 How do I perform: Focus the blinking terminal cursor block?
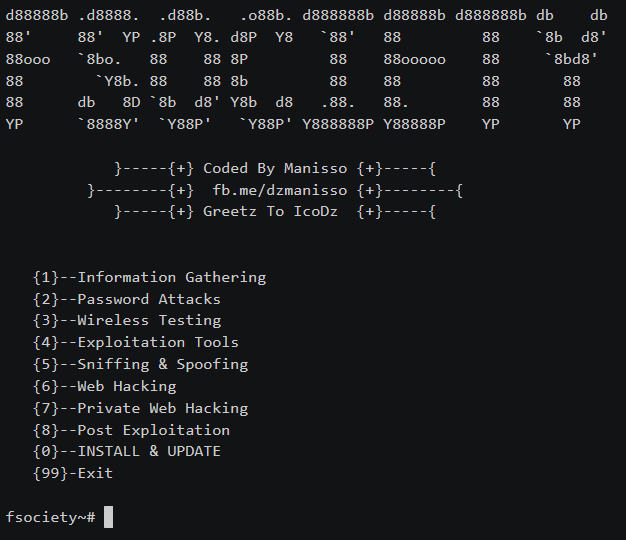coord(108,517)
